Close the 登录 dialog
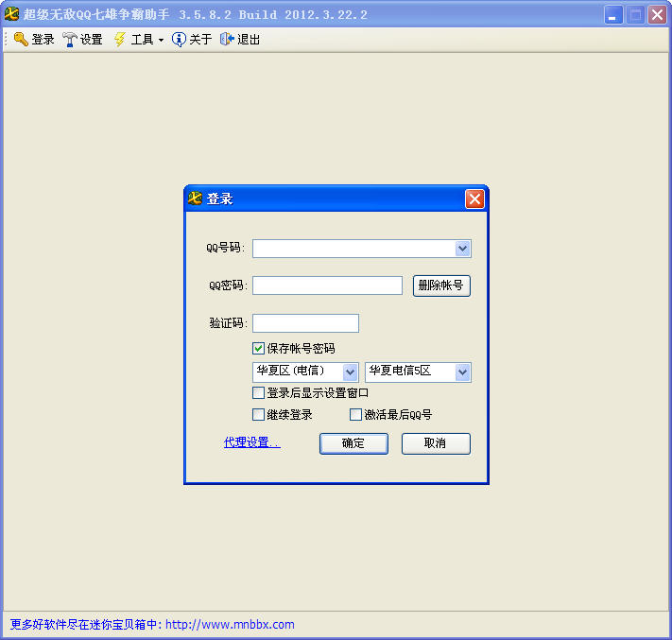The image size is (672, 640). click(x=474, y=199)
